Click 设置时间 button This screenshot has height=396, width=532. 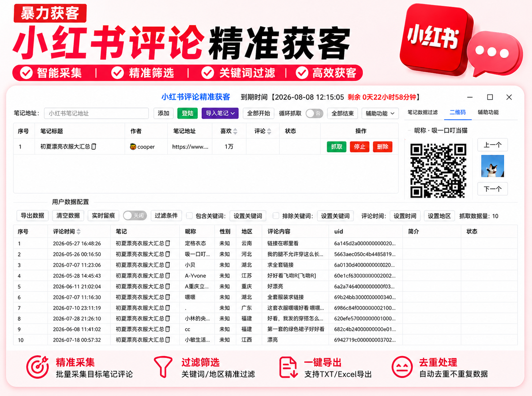tap(405, 216)
